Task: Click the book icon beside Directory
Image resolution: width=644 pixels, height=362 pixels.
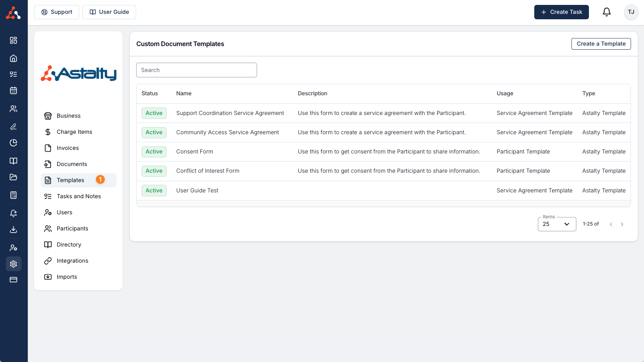Action: [48, 245]
